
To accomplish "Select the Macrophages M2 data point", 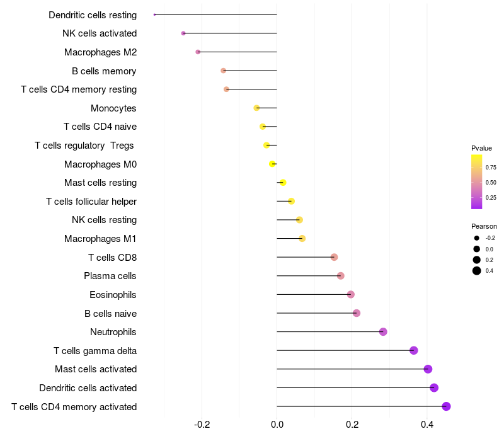I will tap(198, 52).
